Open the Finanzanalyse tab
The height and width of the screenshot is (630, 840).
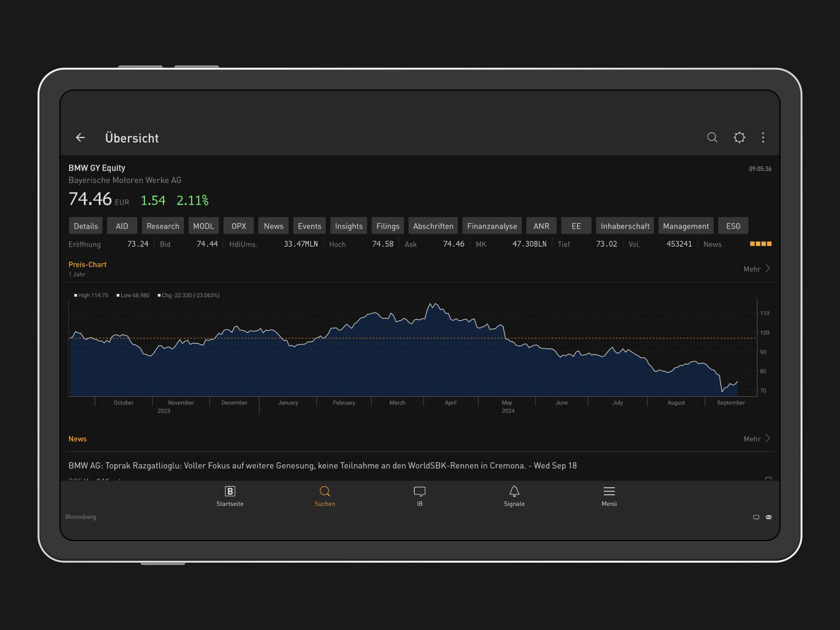pyautogui.click(x=492, y=226)
